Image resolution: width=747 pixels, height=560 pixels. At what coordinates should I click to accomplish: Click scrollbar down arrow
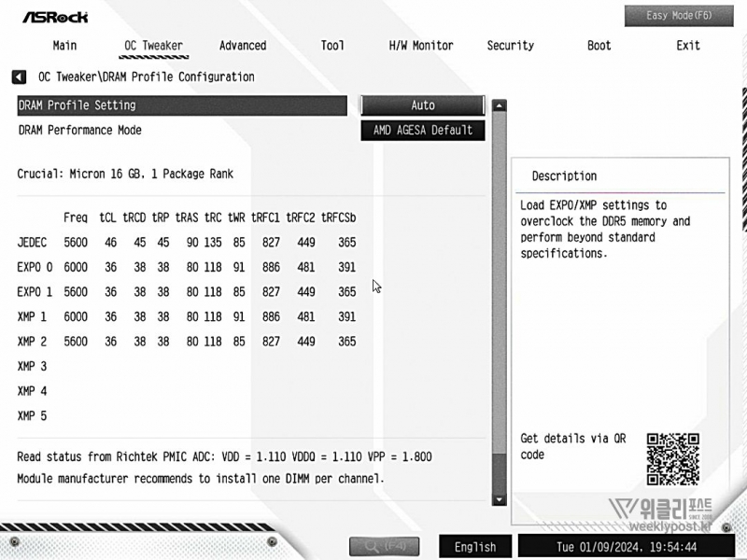click(x=499, y=499)
